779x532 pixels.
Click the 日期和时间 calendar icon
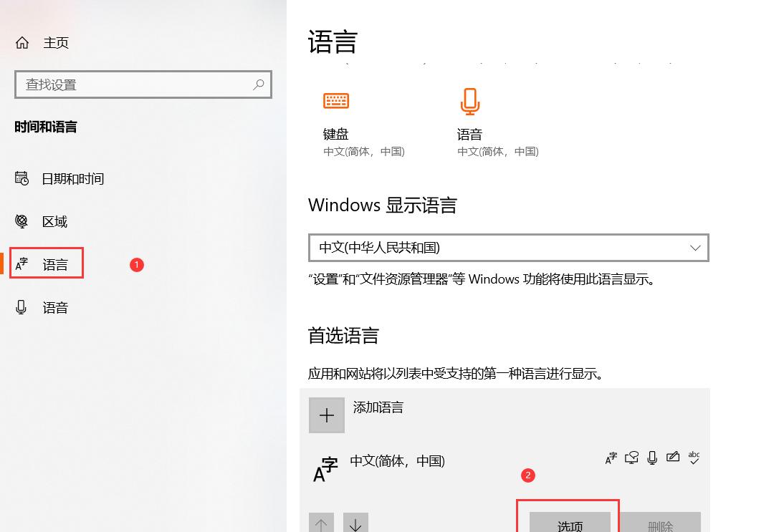pyautogui.click(x=21, y=178)
